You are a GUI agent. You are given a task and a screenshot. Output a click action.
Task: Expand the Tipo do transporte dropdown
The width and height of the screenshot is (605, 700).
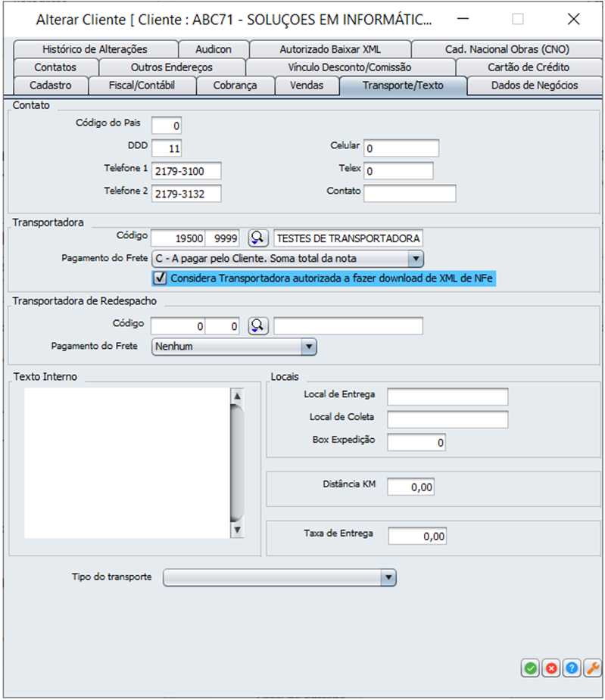tap(388, 577)
